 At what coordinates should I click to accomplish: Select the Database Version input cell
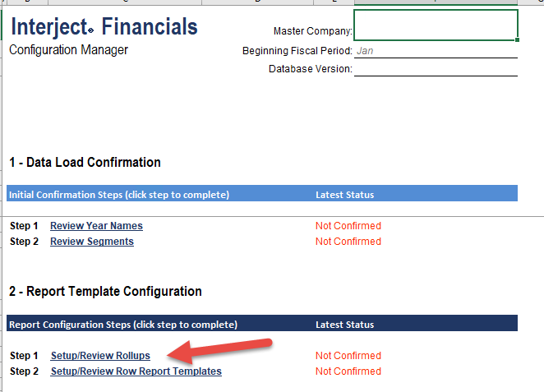point(436,69)
